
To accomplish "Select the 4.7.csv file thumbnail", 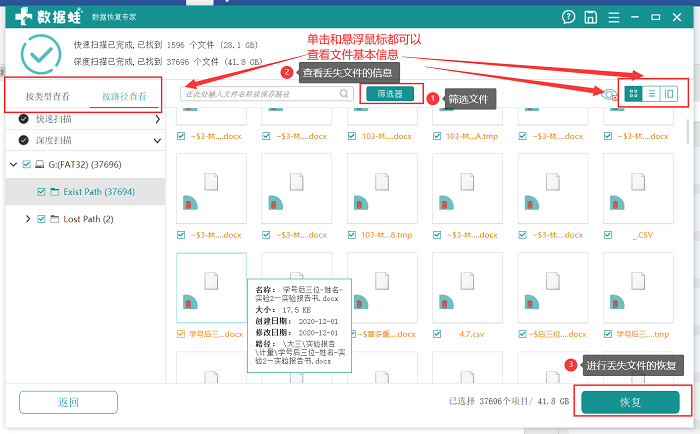I will click(x=467, y=288).
